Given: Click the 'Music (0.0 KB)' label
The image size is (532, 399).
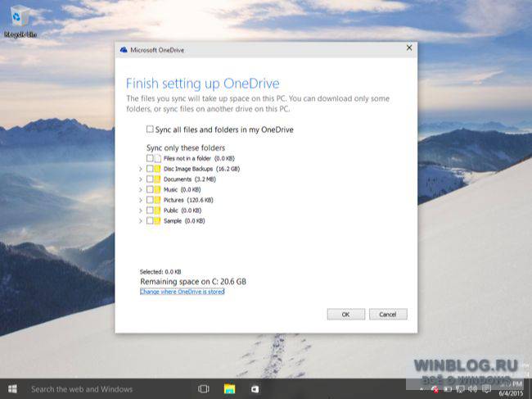Looking at the screenshot, I should click(183, 189).
